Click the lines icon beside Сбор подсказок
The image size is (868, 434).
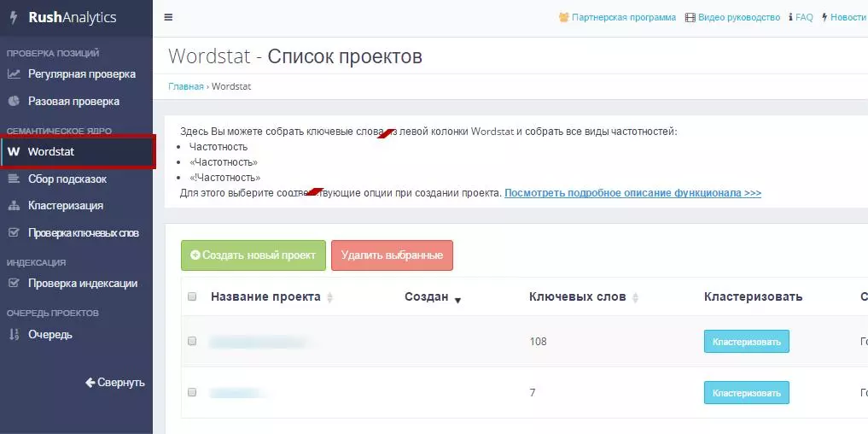[14, 179]
